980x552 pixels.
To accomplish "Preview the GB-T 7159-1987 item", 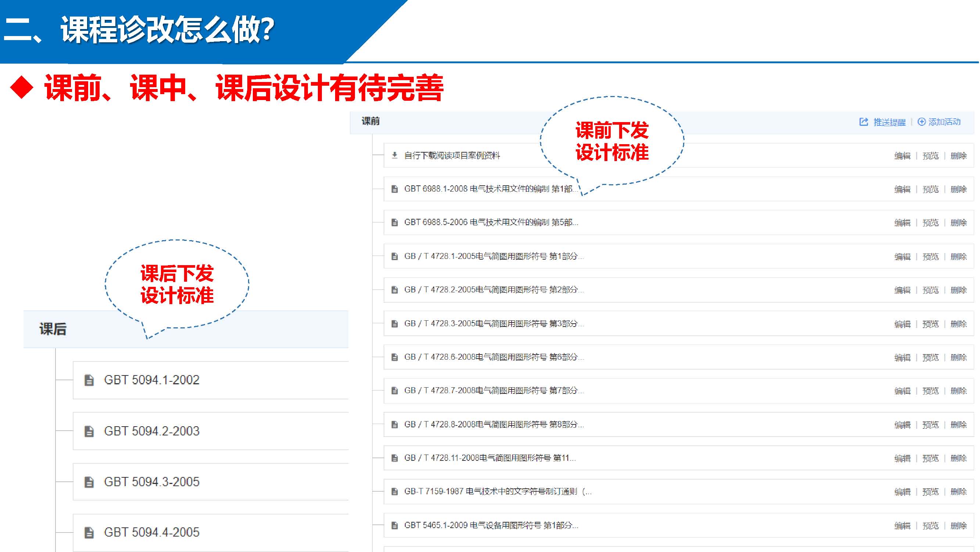I will pos(930,492).
